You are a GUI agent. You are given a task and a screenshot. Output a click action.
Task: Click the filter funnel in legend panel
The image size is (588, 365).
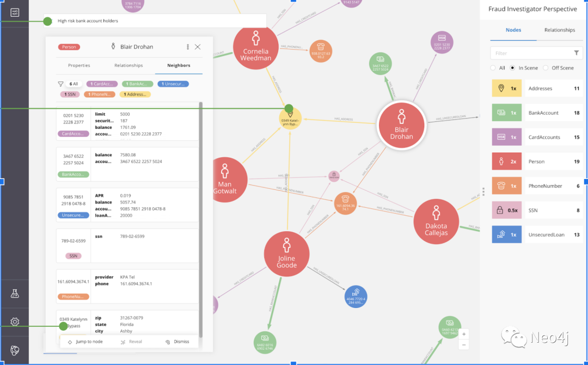pyautogui.click(x=577, y=53)
